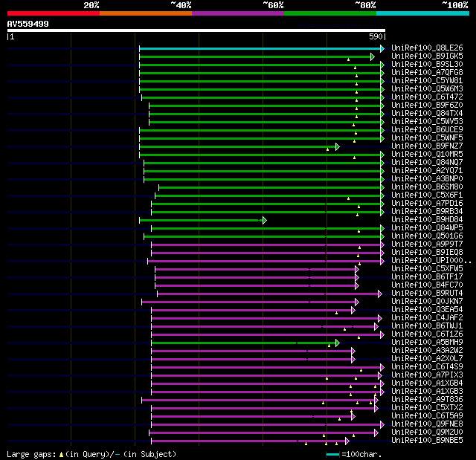The width and height of the screenshot is (476, 460).
Task: Click the white AV559499 query bar
Action: tap(196, 30)
